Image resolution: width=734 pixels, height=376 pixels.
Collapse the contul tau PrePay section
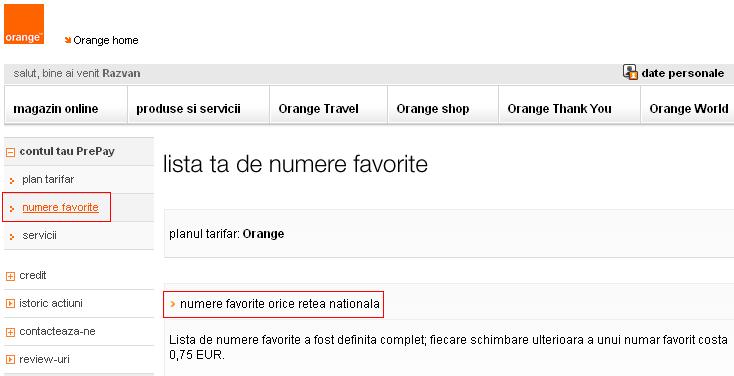(x=10, y=152)
